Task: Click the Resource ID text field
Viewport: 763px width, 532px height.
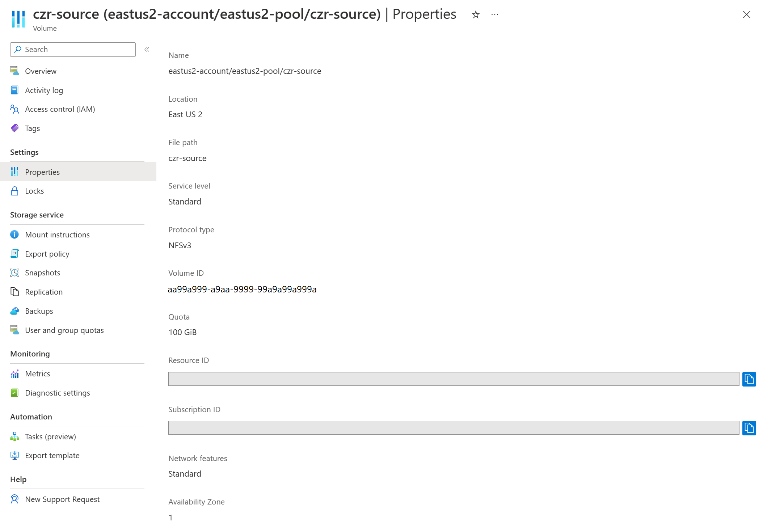Action: [x=453, y=379]
